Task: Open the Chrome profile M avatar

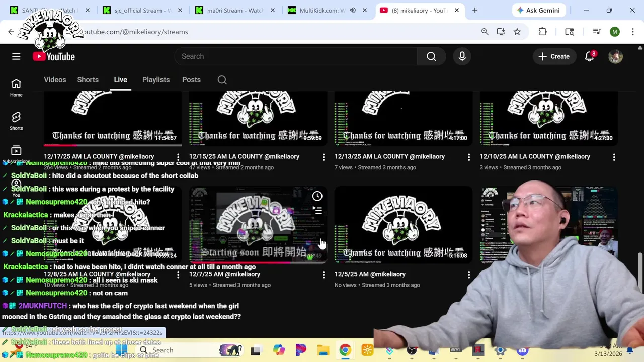Action: click(x=615, y=32)
